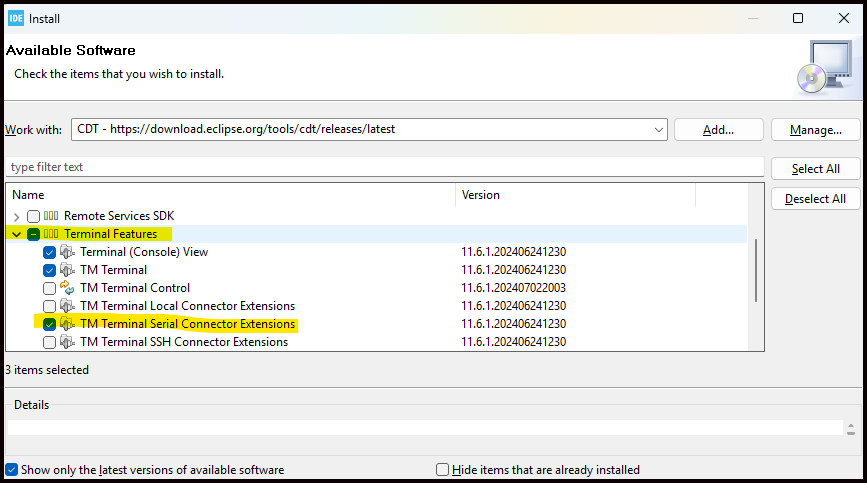867x483 pixels.
Task: Click the Terminal (Console) View feature icon
Action: point(67,252)
